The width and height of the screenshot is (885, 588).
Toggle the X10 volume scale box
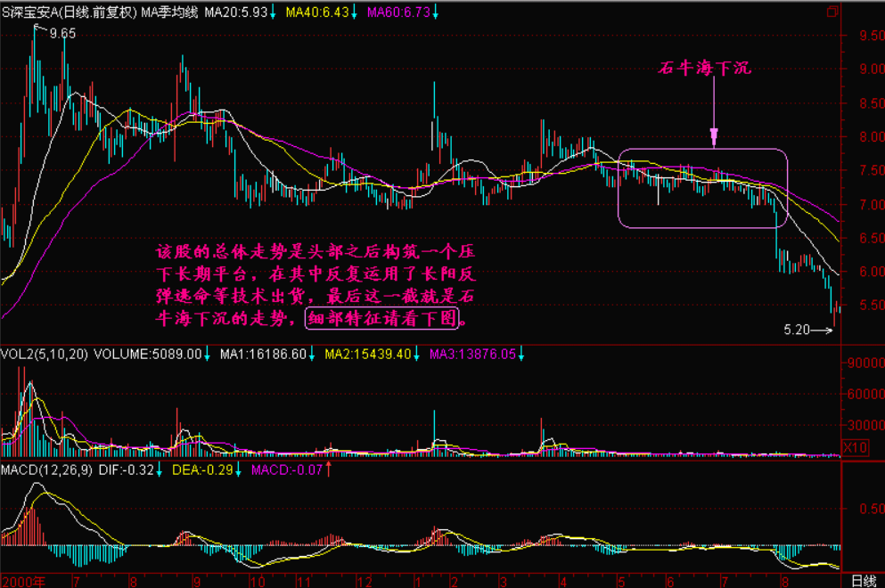(854, 446)
